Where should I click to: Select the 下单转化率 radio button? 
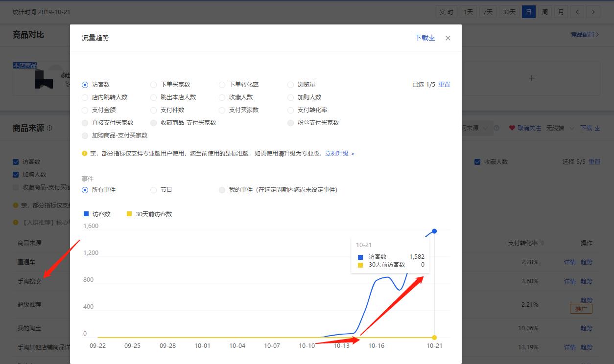coord(222,84)
